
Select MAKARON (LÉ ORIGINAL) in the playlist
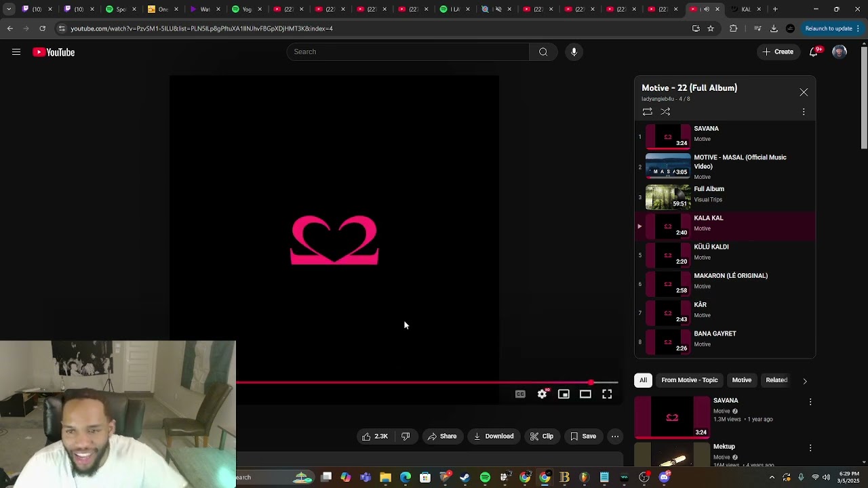[x=724, y=284]
